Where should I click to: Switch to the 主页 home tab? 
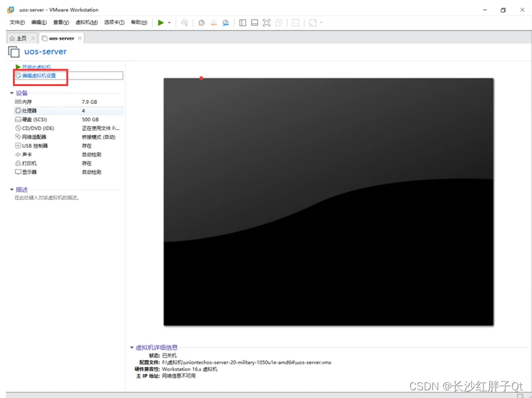click(18, 39)
